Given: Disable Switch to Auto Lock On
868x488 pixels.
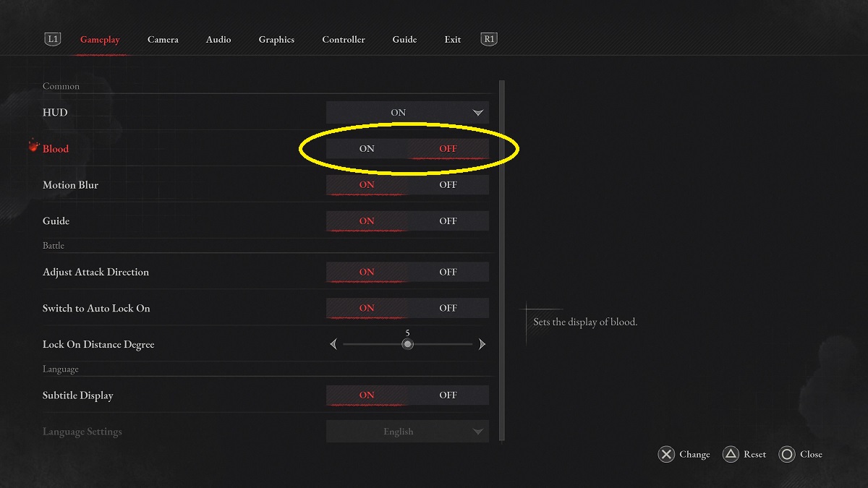Looking at the screenshot, I should click(448, 308).
